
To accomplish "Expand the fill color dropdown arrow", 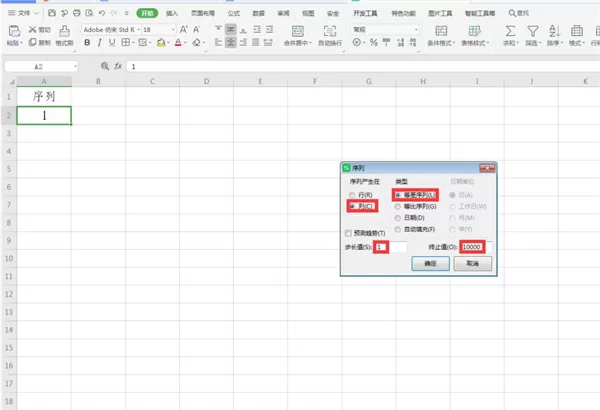I will (x=168, y=42).
